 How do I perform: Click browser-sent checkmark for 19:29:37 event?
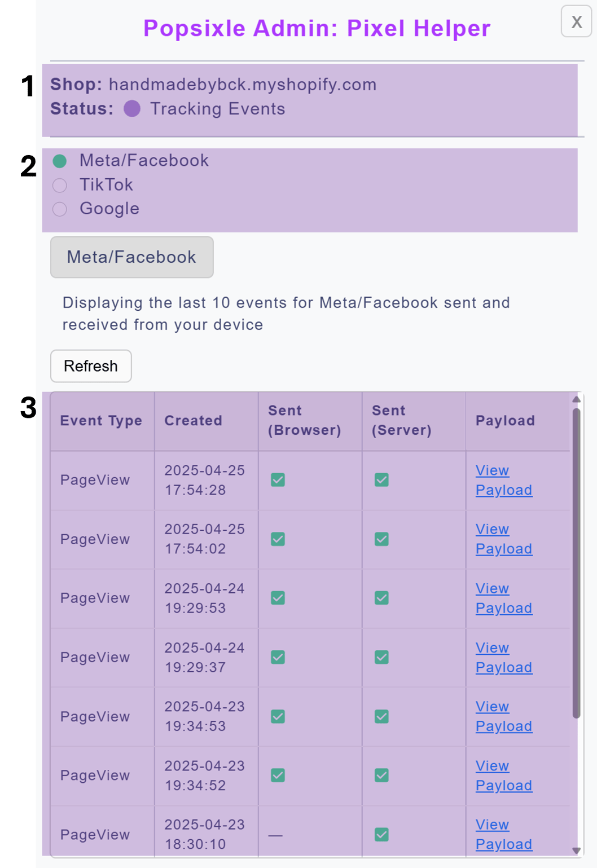pyautogui.click(x=278, y=657)
